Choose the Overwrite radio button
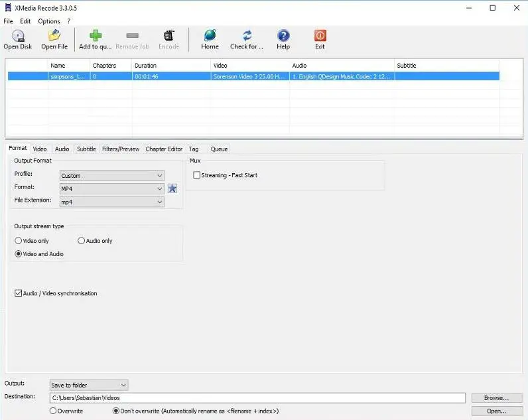The image size is (528, 420). 53,411
